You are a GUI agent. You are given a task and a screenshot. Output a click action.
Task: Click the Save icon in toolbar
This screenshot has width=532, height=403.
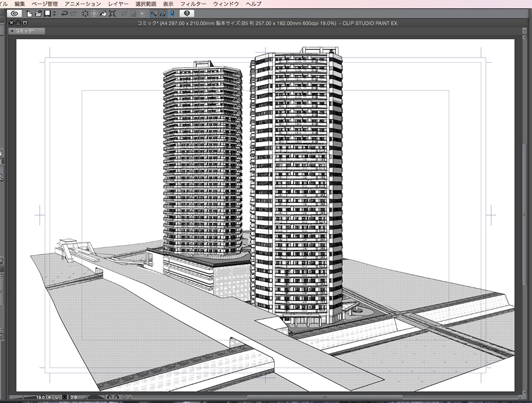click(47, 13)
